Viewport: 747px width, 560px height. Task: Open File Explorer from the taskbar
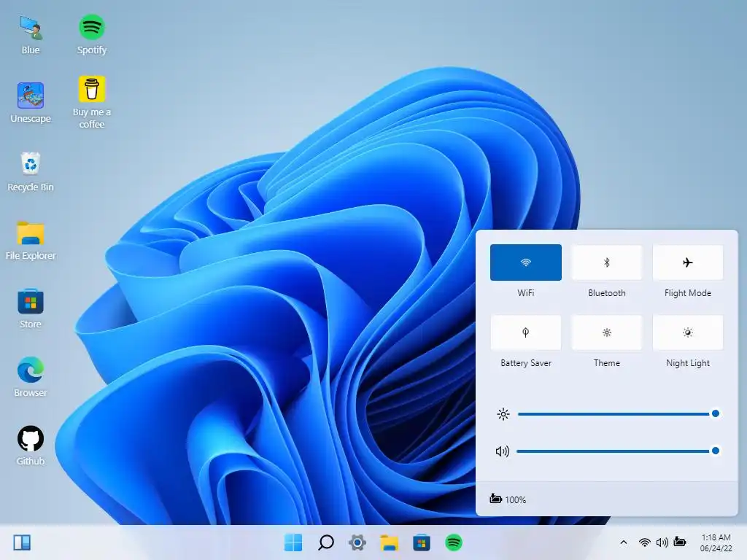(390, 542)
